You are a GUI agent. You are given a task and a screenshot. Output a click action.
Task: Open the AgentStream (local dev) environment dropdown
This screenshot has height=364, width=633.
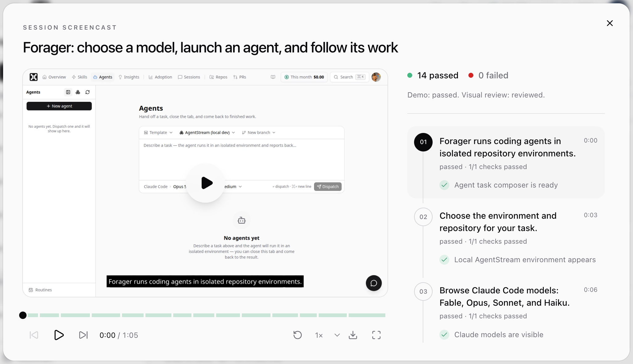207,133
